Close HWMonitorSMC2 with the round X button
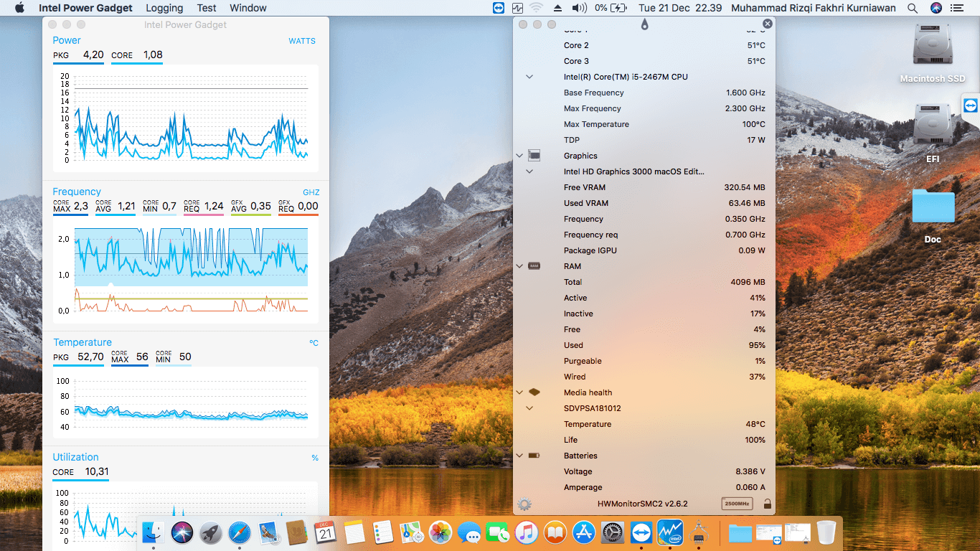Viewport: 980px width, 551px height. point(768,24)
